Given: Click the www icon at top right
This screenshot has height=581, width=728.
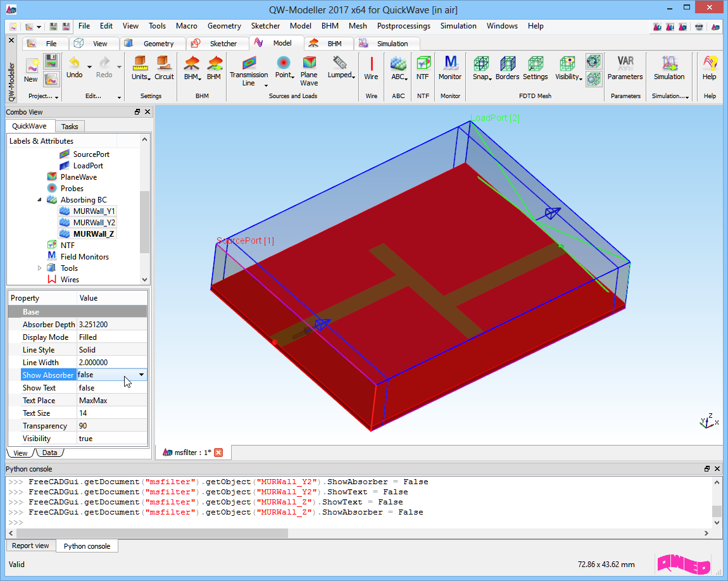Looking at the screenshot, I should (699, 27).
